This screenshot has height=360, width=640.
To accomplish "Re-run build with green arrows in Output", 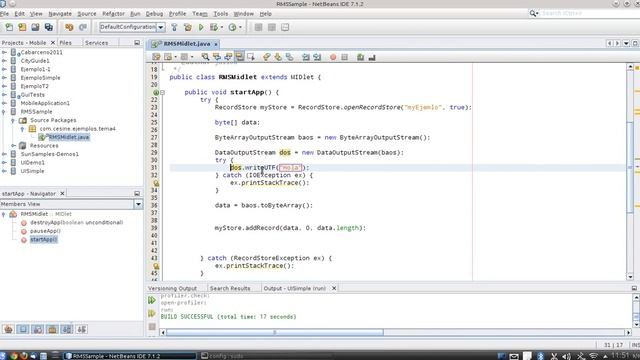I will coord(152,300).
